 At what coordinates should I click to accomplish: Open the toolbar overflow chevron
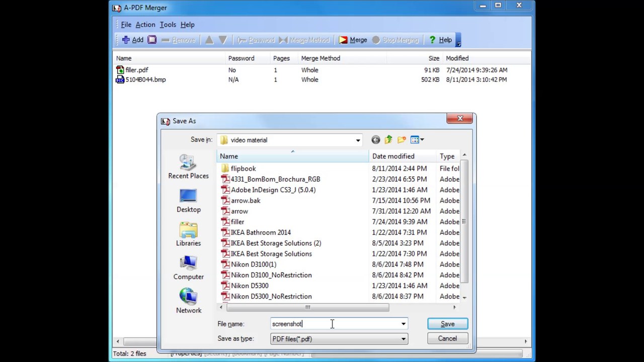point(458,41)
